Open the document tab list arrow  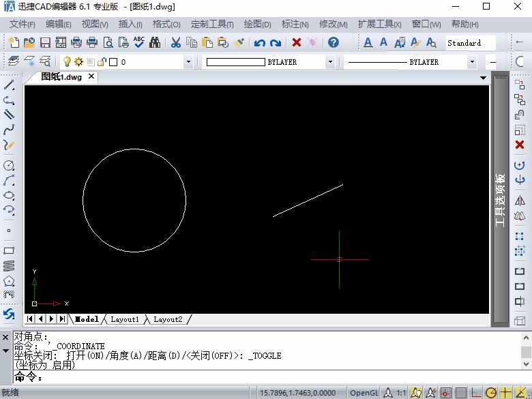483,78
